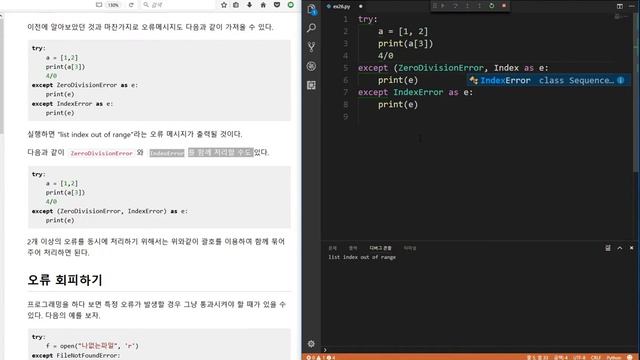Click the green extension icon in browser
This screenshot has width=640, height=360.
(x=291, y=5)
